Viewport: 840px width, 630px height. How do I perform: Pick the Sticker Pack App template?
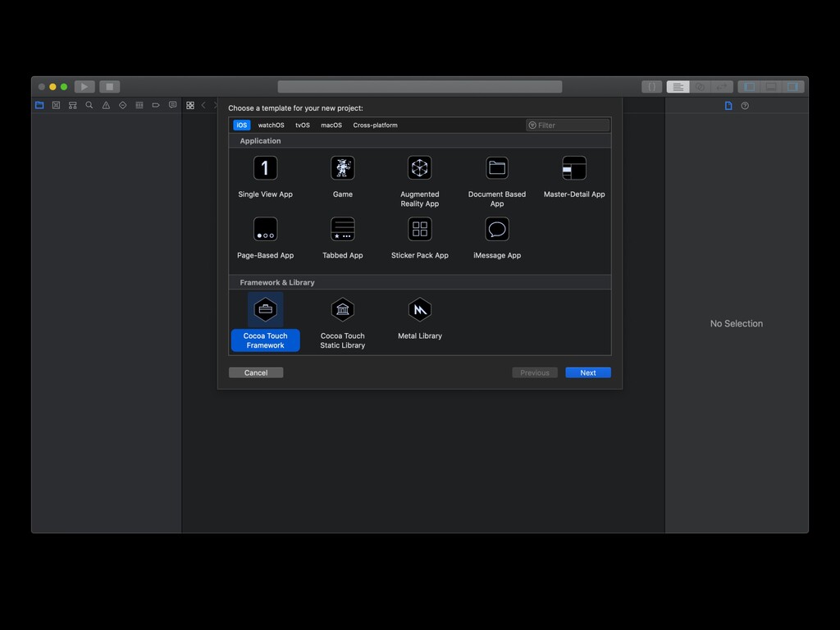point(419,239)
